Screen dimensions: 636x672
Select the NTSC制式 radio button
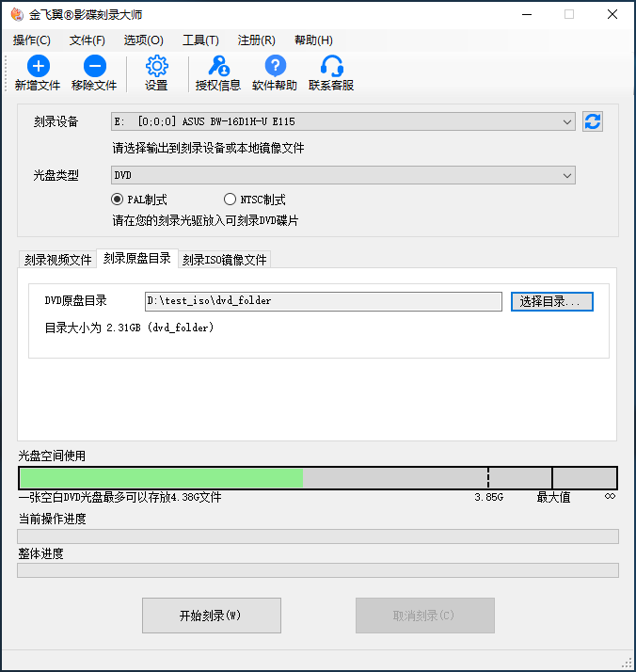[x=231, y=200]
